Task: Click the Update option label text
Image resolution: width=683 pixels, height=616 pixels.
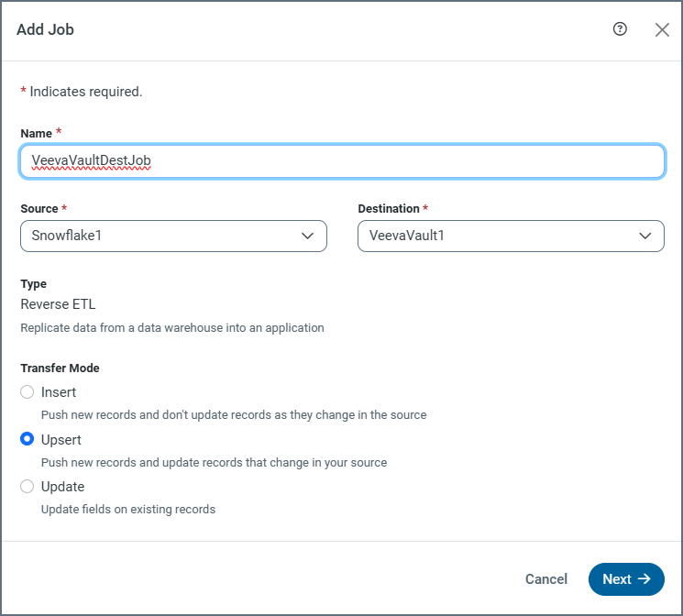Action: click(x=62, y=487)
